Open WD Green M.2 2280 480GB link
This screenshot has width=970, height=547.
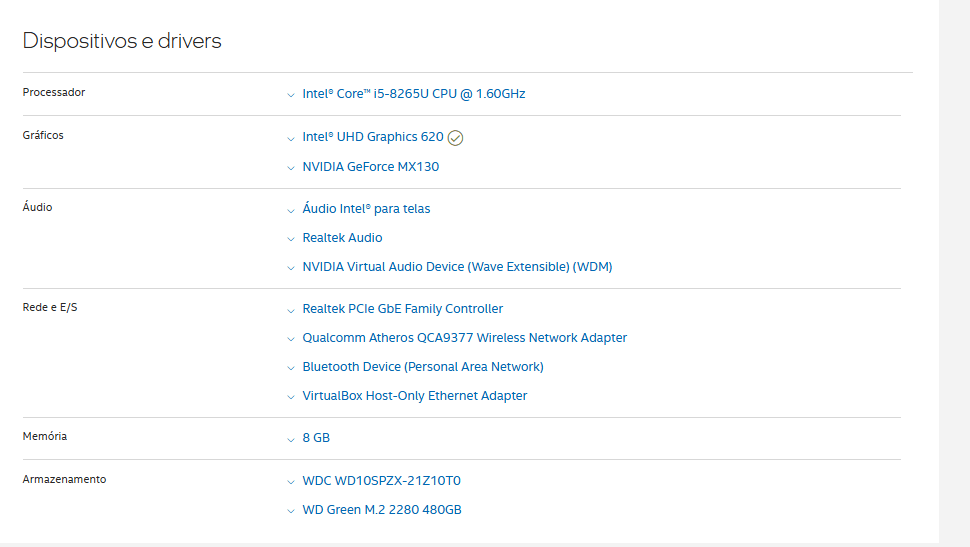(x=382, y=510)
